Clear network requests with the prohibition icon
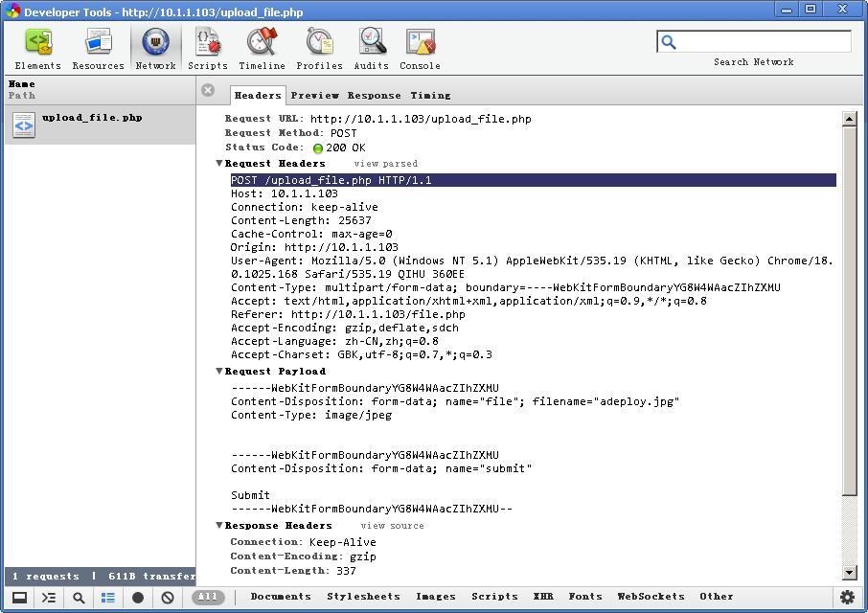The width and height of the screenshot is (868, 613). tap(168, 597)
